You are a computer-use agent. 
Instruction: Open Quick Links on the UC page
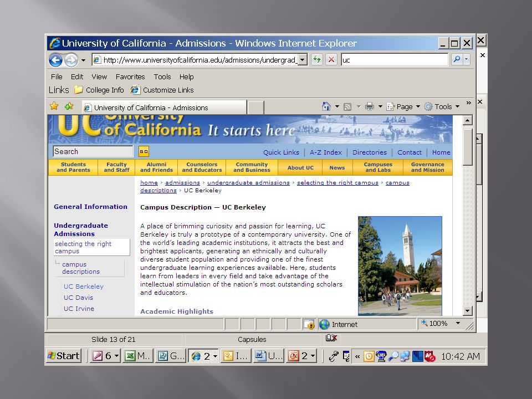[x=282, y=152]
